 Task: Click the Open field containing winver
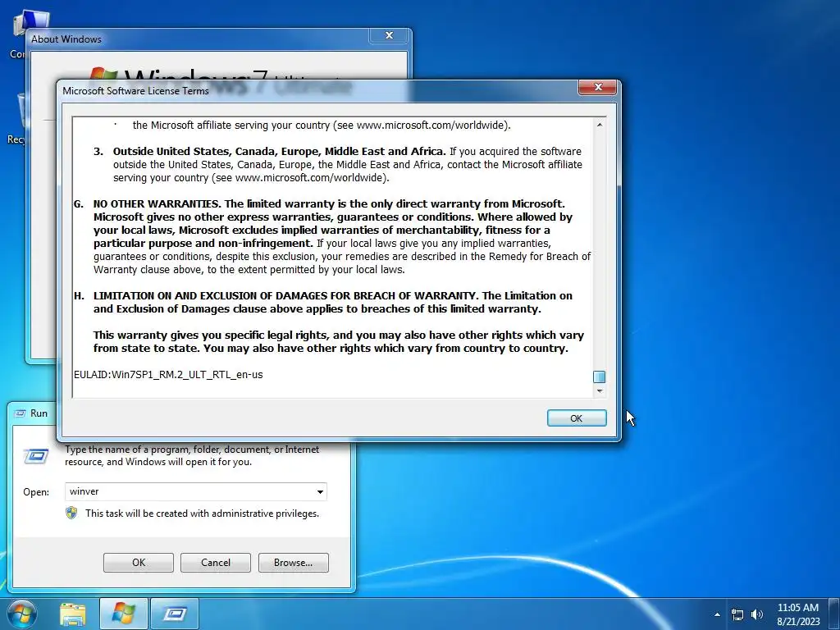pos(195,492)
